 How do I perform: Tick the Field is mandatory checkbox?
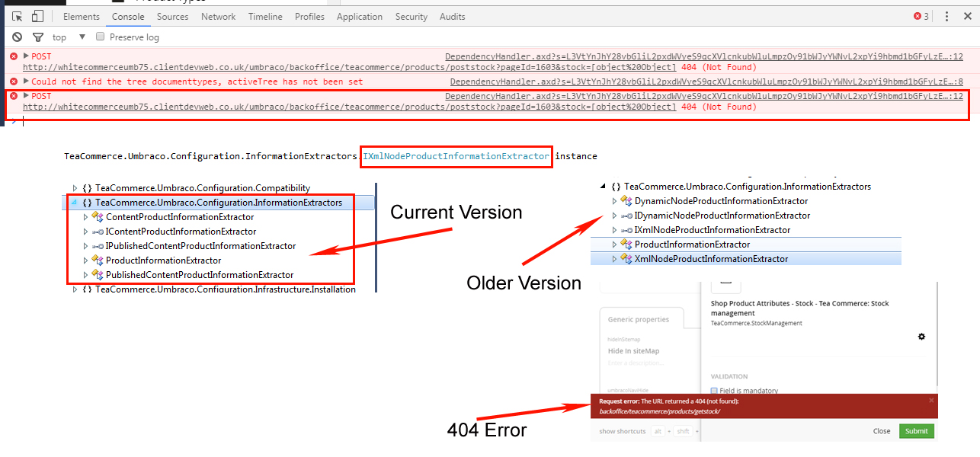click(714, 391)
